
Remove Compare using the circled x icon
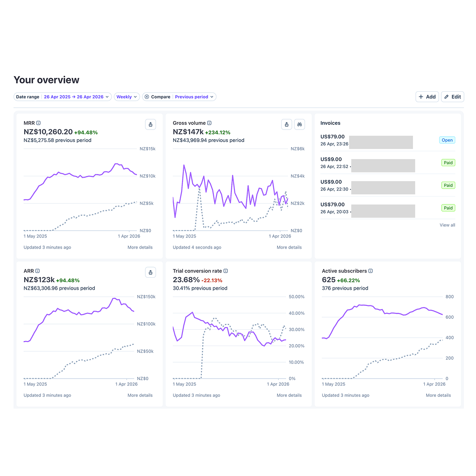point(147,97)
